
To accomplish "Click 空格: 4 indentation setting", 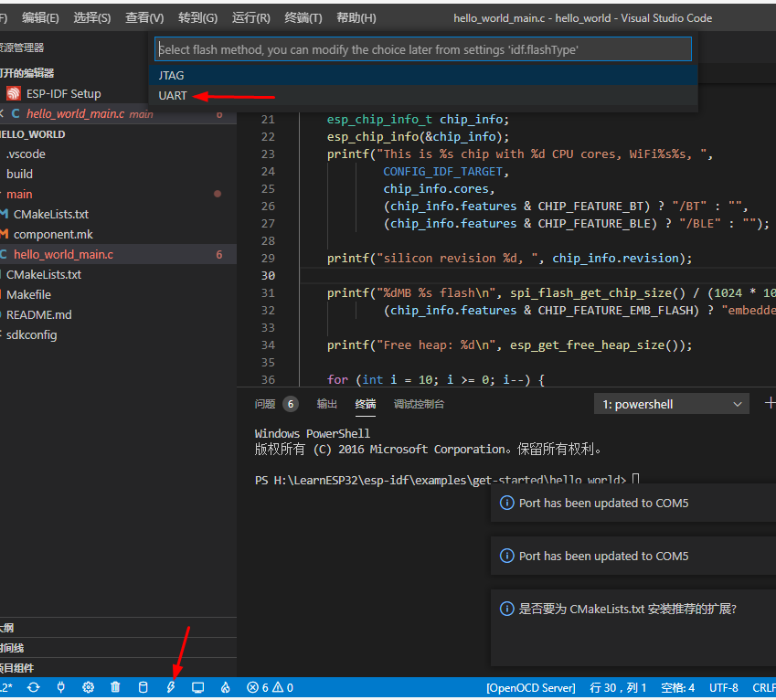I will (x=677, y=687).
